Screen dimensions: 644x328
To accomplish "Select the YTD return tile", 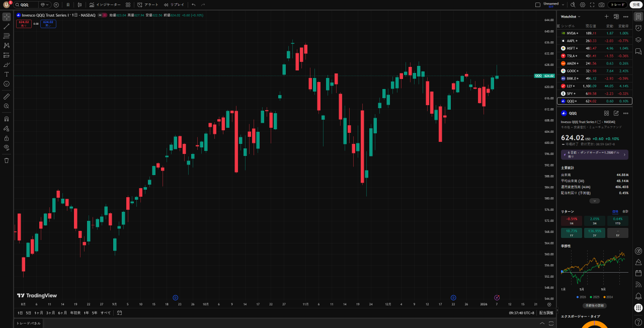I will click(618, 221).
